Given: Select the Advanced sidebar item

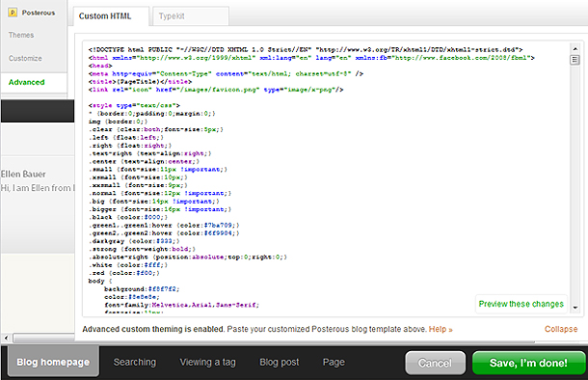Looking at the screenshot, I should (x=26, y=82).
